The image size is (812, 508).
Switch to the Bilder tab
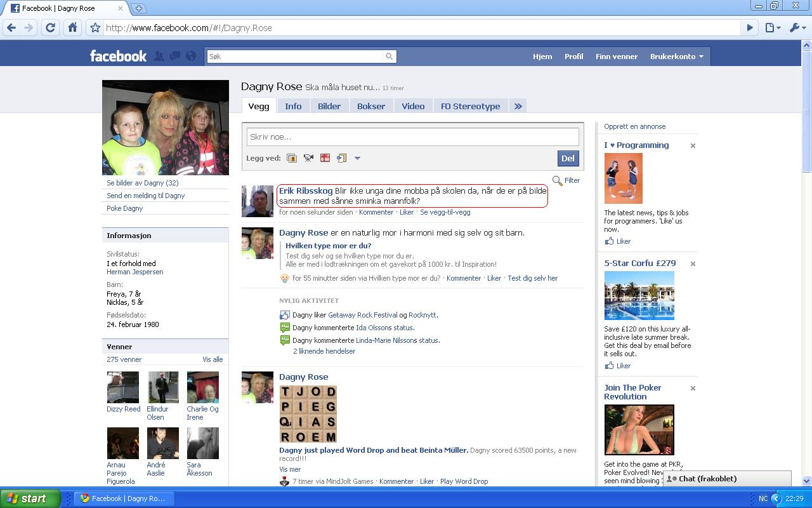point(329,106)
